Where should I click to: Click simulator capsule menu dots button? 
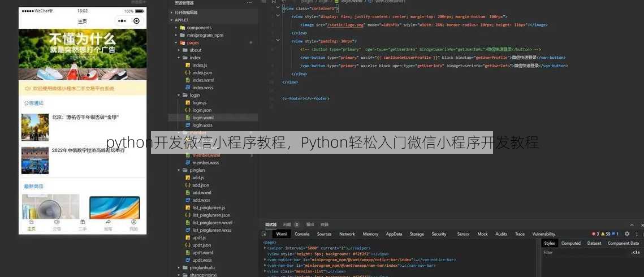click(122, 21)
